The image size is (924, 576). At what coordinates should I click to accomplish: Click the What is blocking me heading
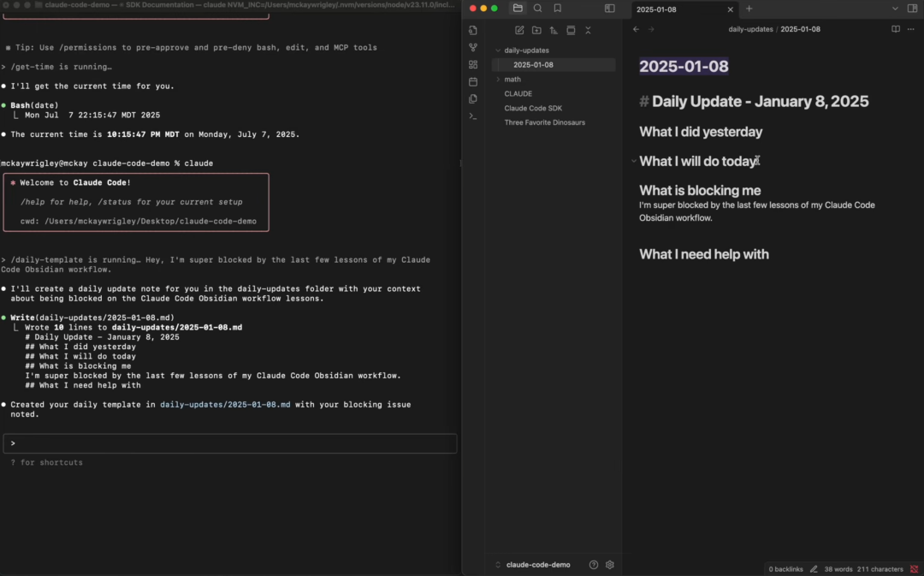click(700, 190)
